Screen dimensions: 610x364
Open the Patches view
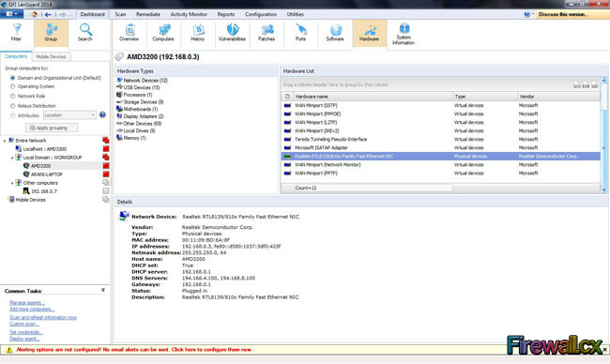click(x=267, y=33)
